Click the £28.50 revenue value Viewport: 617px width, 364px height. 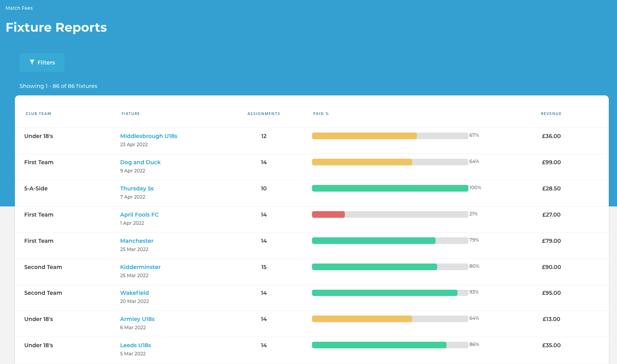[x=551, y=188]
